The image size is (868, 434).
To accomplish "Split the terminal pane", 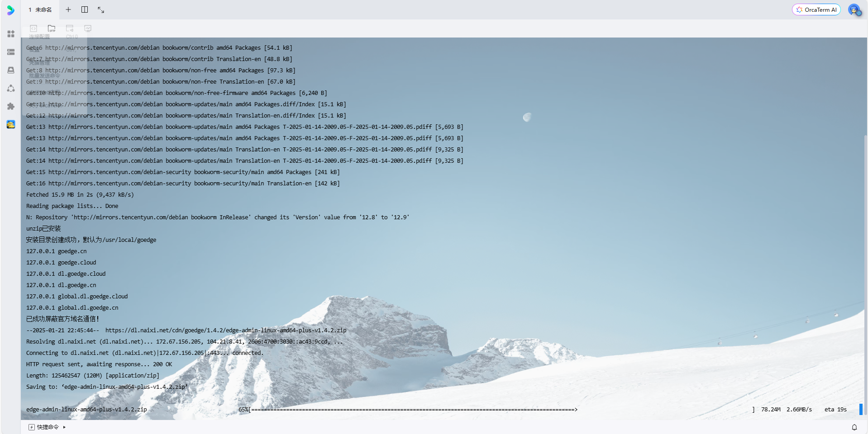I will click(85, 9).
